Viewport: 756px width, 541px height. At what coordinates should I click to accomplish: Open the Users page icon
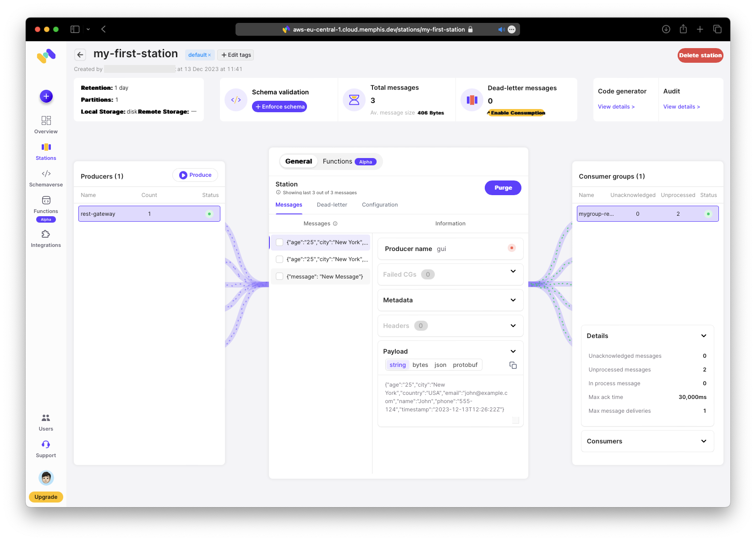click(46, 418)
